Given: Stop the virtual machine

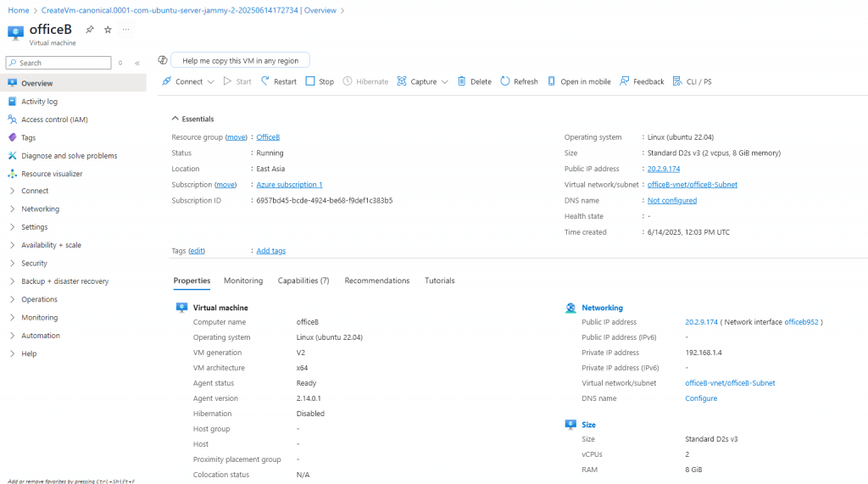Looking at the screenshot, I should 320,81.
